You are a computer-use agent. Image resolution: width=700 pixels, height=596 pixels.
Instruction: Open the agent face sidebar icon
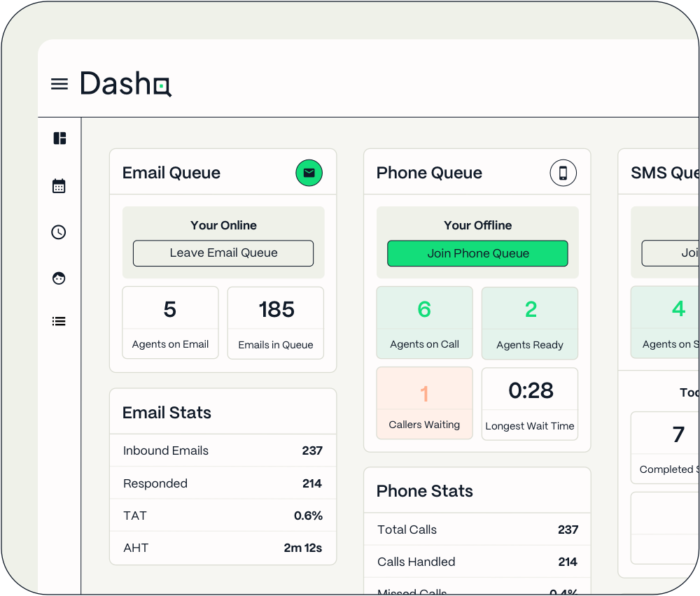pyautogui.click(x=59, y=278)
